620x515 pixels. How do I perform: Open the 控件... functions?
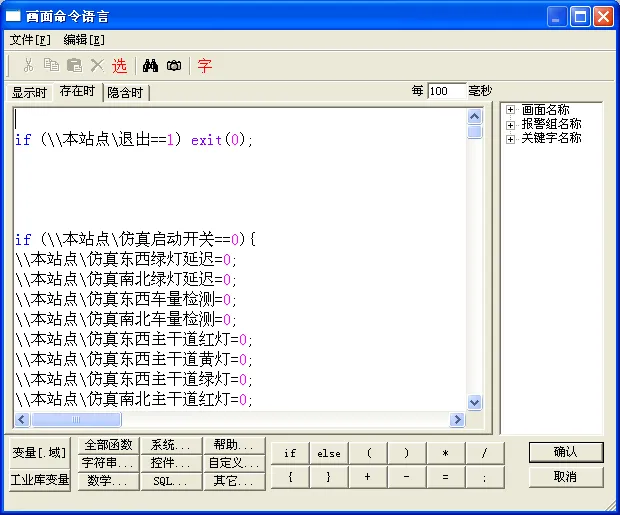[171, 463]
